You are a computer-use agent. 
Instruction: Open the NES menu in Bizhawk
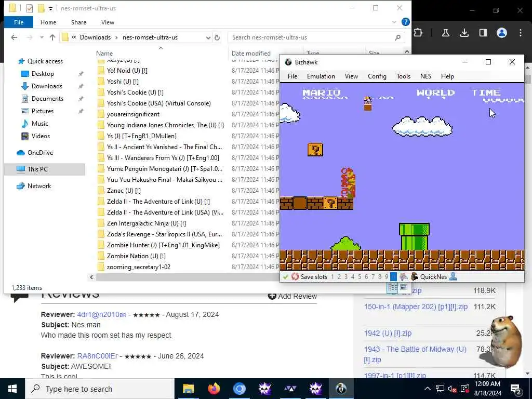[425, 76]
